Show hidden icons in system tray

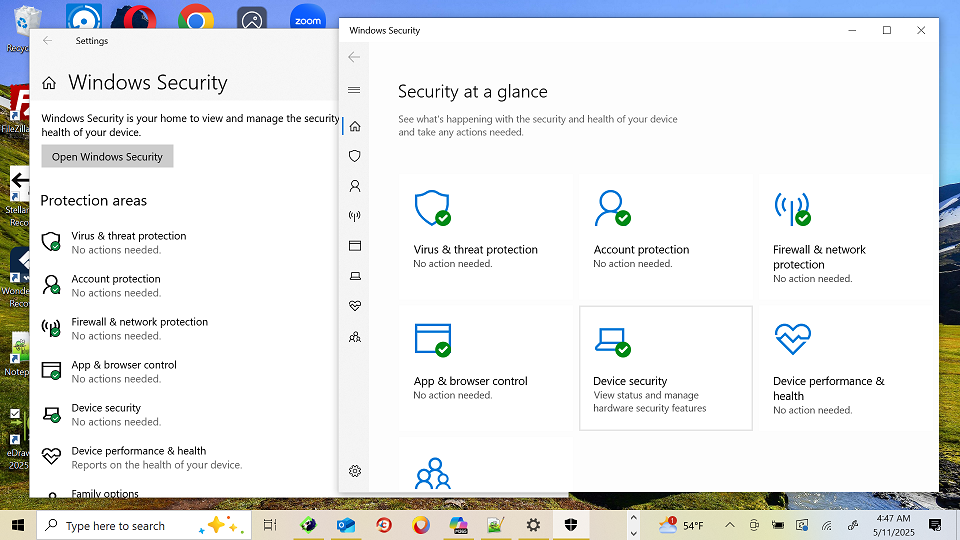point(729,525)
